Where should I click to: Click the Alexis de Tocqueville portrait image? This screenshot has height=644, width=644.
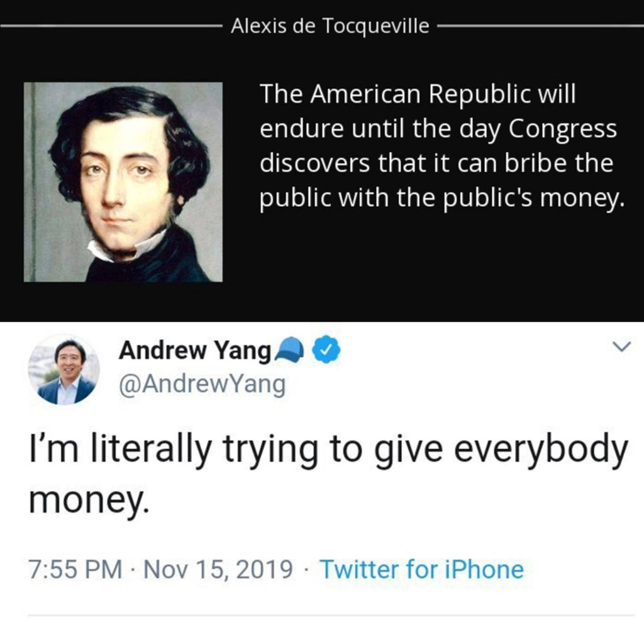[123, 182]
